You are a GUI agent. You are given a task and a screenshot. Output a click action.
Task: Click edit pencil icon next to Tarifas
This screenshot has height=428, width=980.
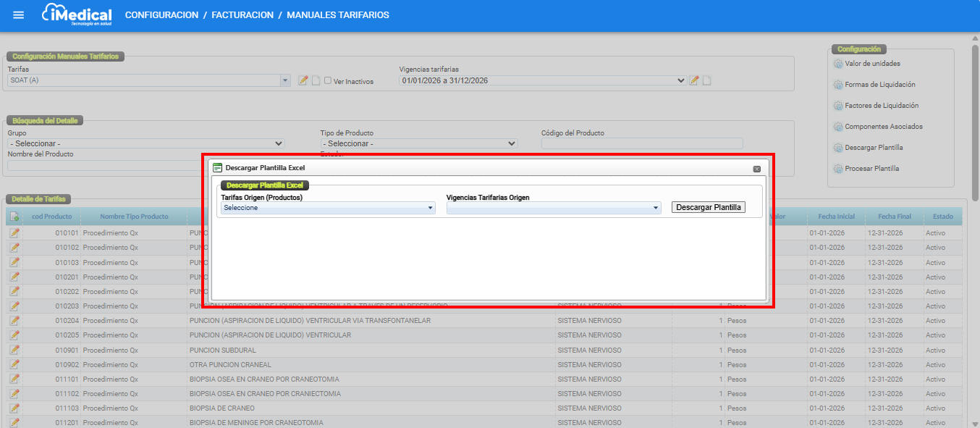coord(303,80)
